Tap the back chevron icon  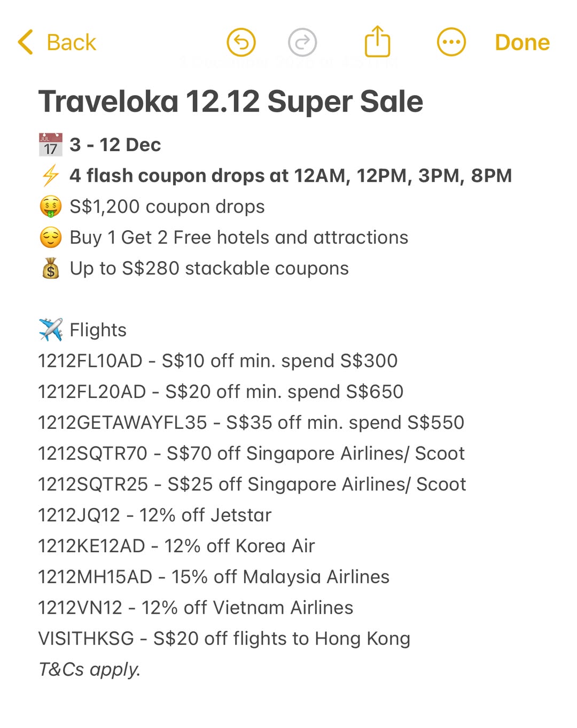tap(24, 42)
